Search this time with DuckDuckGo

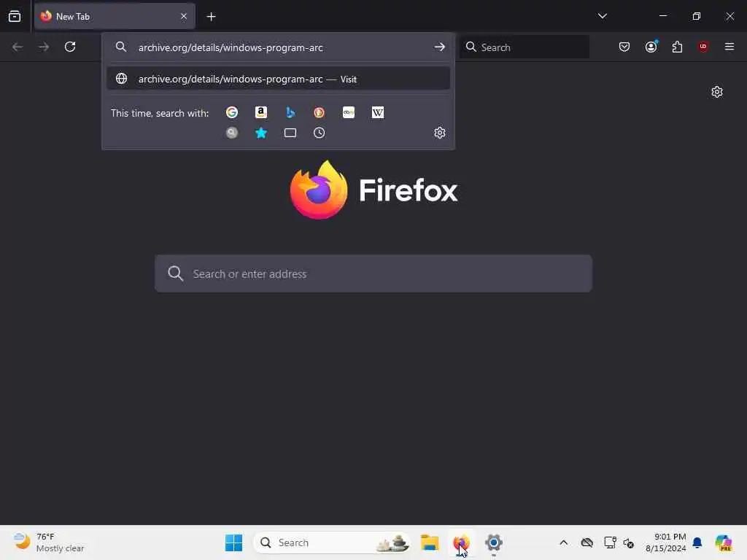pyautogui.click(x=320, y=112)
